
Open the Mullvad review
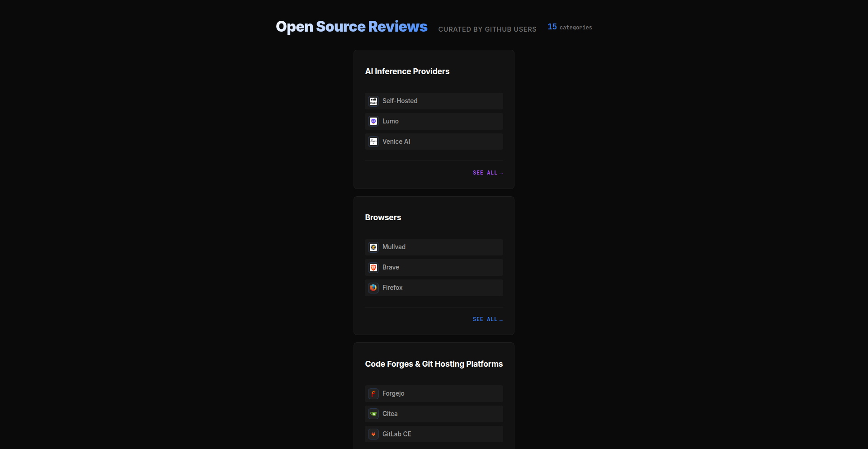point(434,247)
